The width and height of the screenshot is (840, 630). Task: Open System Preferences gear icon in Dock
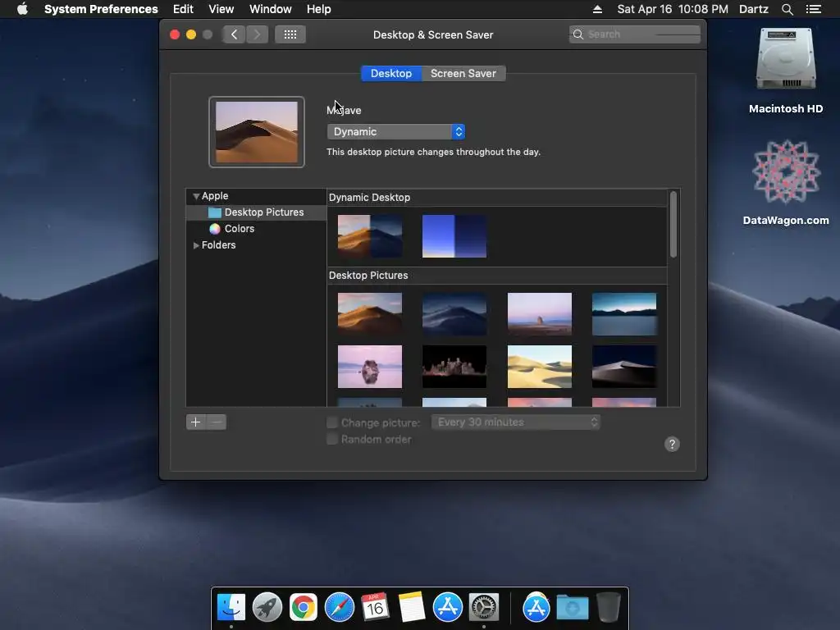484,607
